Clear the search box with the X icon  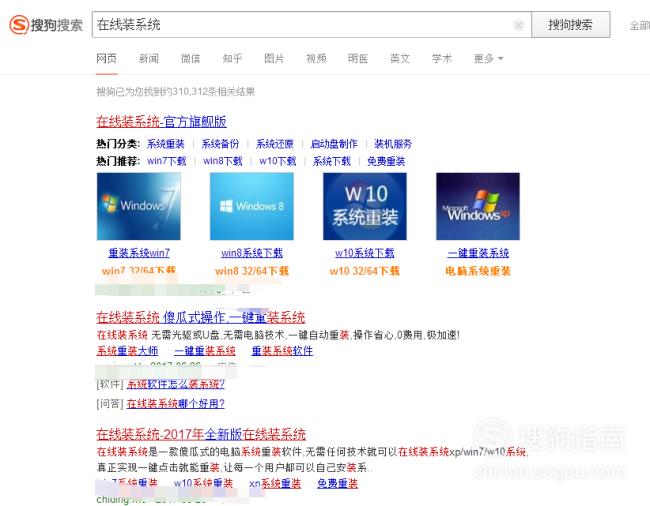[518, 25]
